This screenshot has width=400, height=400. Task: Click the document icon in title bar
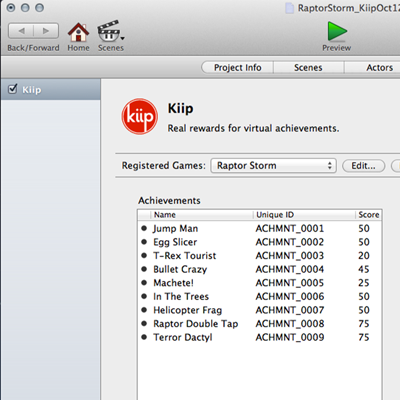[289, 8]
